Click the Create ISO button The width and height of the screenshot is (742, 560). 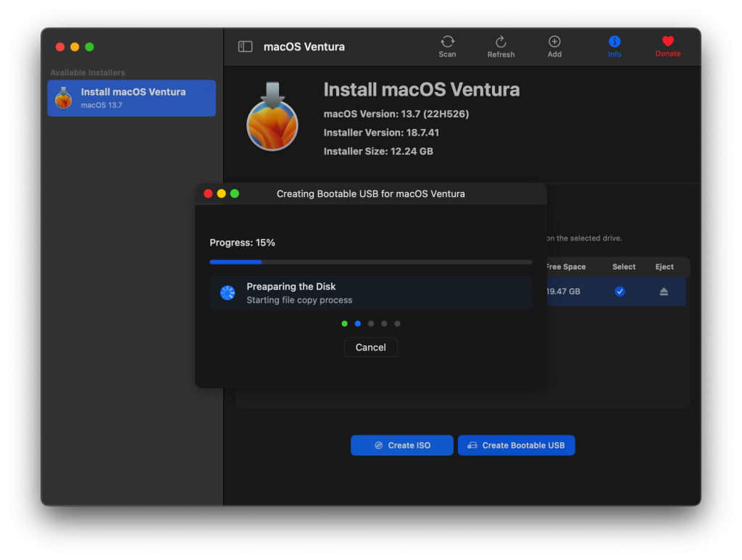pyautogui.click(x=401, y=445)
